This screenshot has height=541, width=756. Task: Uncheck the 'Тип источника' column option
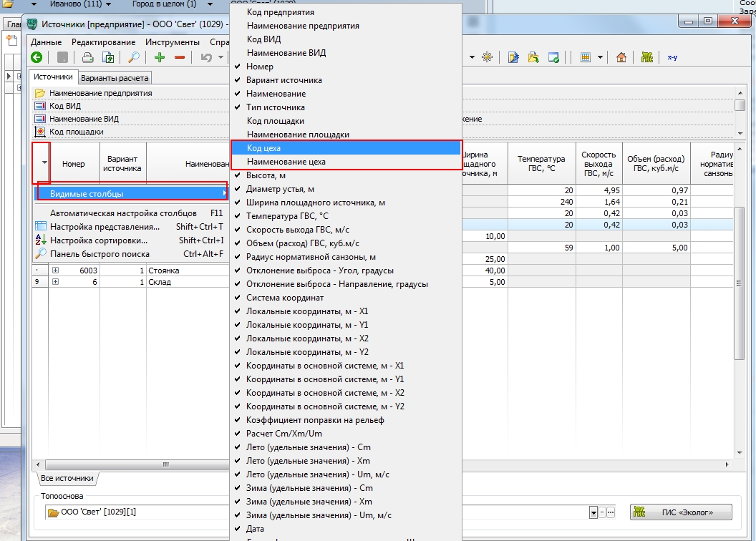pyautogui.click(x=275, y=107)
